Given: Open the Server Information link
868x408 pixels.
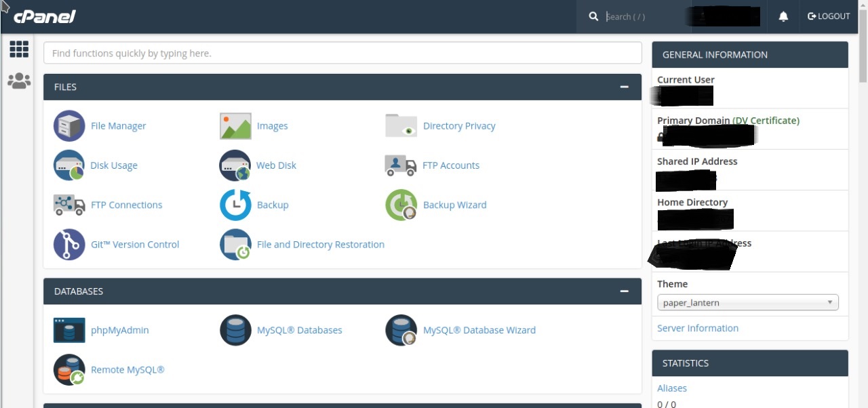Looking at the screenshot, I should pos(698,328).
